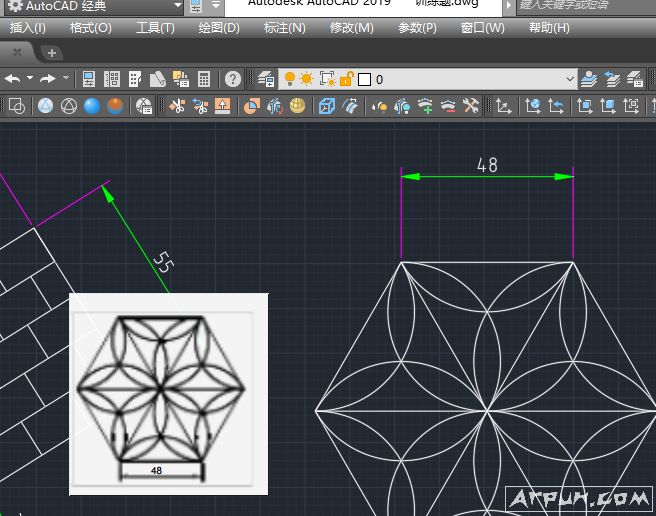The image size is (656, 516).
Task: Select the 48 dimension text in drawing
Action: [x=487, y=165]
